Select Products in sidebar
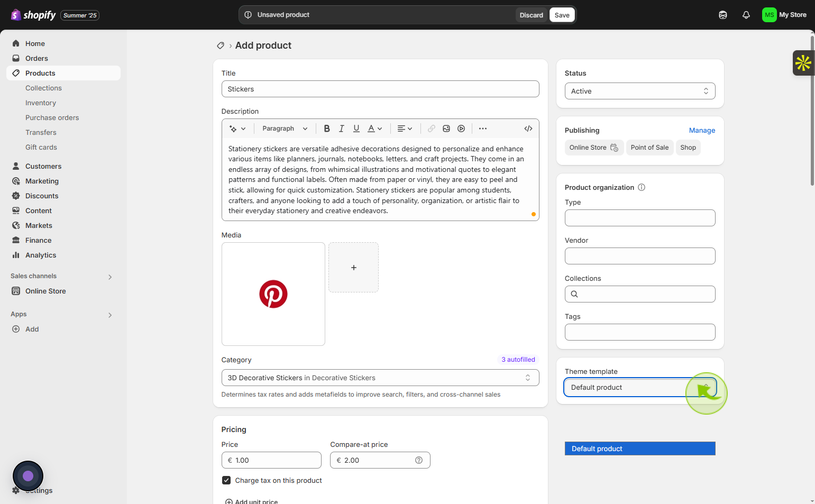The height and width of the screenshot is (504, 815). pos(63,73)
